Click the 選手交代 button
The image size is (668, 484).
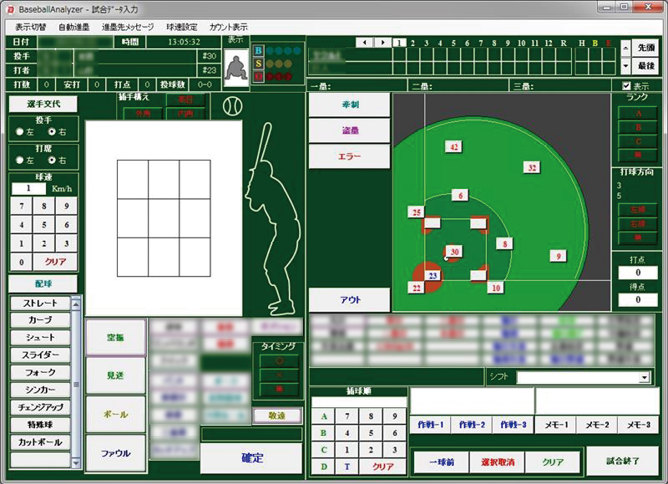pos(43,104)
